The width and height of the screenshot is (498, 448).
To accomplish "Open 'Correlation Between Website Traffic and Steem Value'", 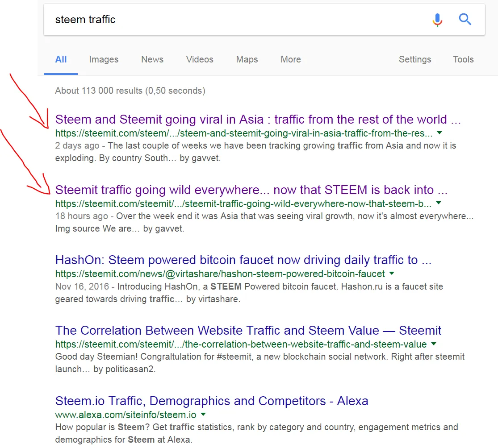I will click(x=248, y=331).
